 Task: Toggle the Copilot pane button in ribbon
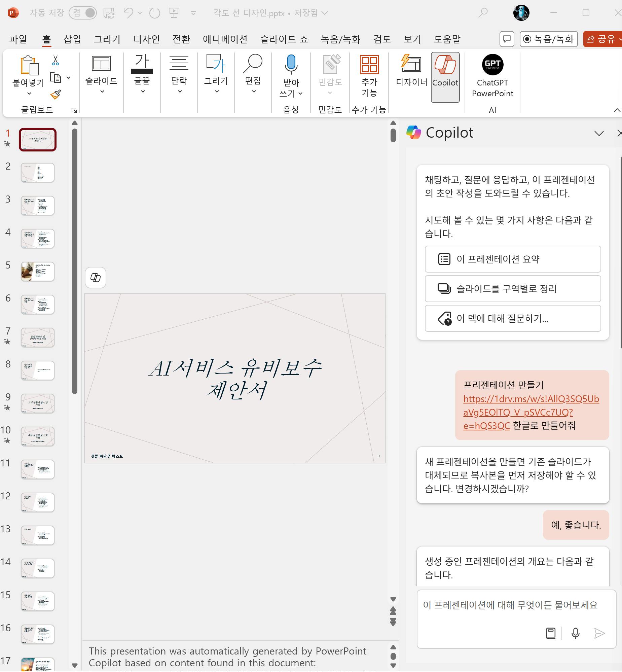coord(445,77)
